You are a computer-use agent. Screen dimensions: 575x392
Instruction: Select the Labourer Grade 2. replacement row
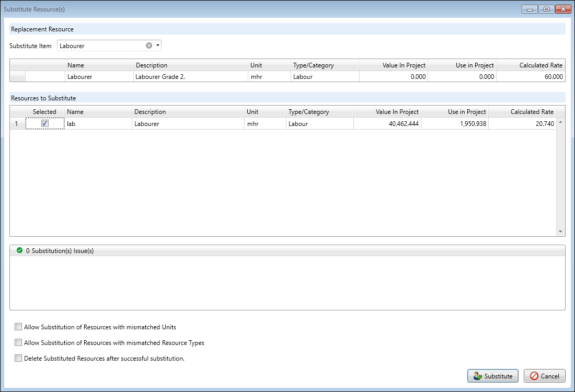[x=191, y=76]
